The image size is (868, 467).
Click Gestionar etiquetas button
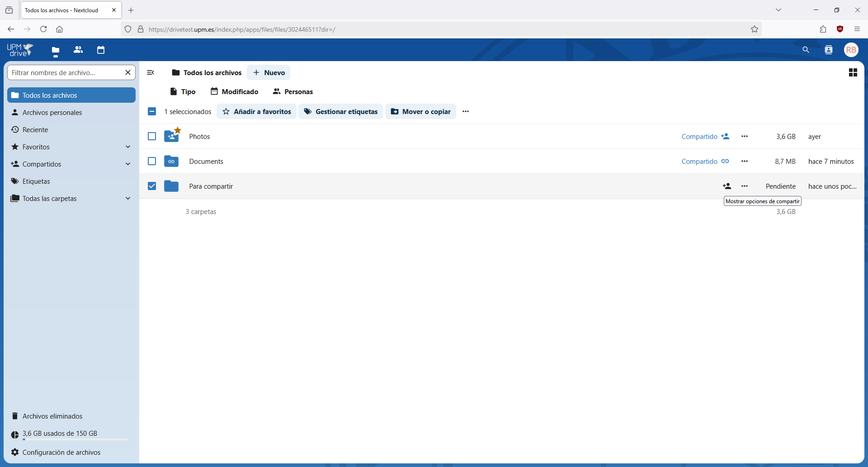pyautogui.click(x=341, y=111)
